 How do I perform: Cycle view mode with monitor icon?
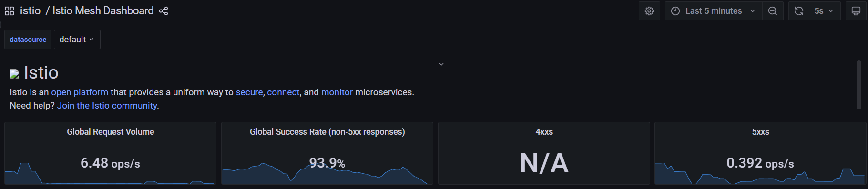pyautogui.click(x=856, y=11)
